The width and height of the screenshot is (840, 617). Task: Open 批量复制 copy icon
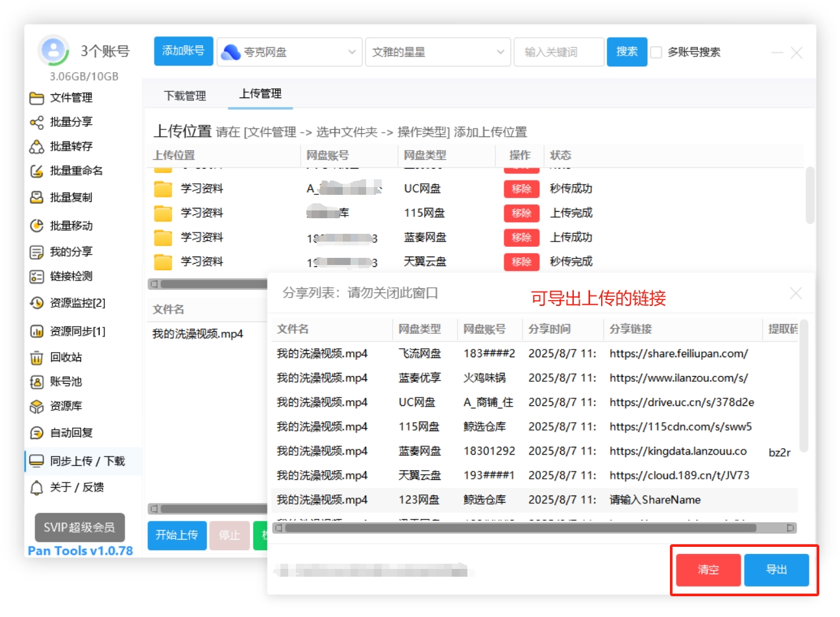pos(36,197)
